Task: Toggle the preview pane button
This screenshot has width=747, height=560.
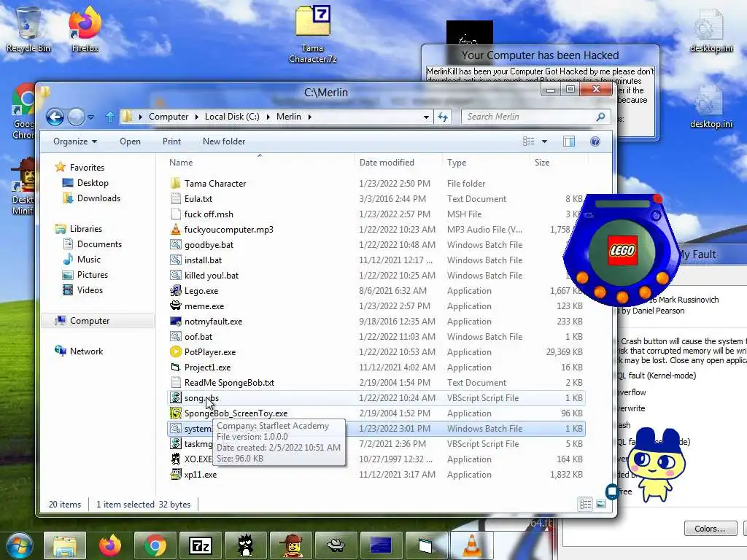Action: 569,141
